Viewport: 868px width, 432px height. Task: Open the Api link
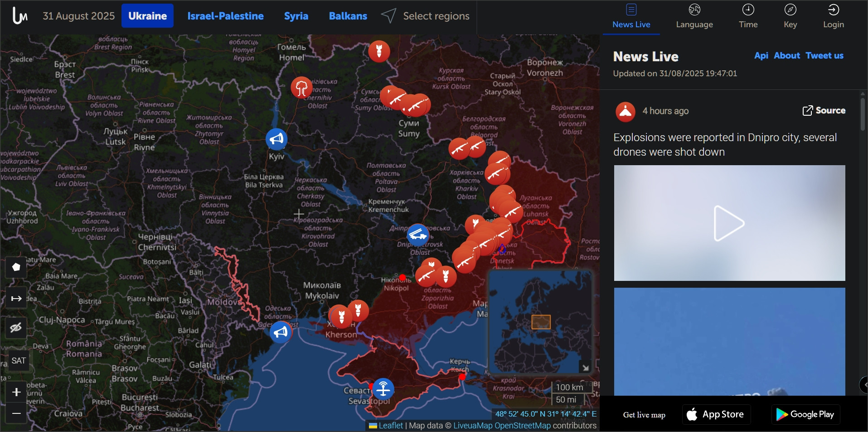[761, 55]
